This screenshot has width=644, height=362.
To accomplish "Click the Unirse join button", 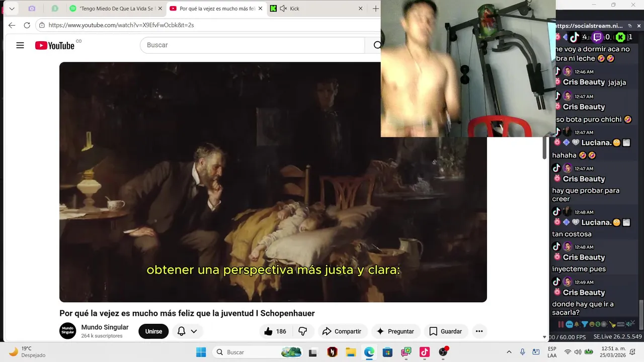I will (153, 331).
